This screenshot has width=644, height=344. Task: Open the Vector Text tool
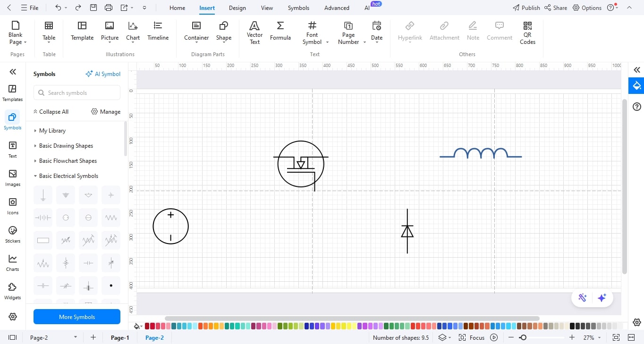pos(254,32)
